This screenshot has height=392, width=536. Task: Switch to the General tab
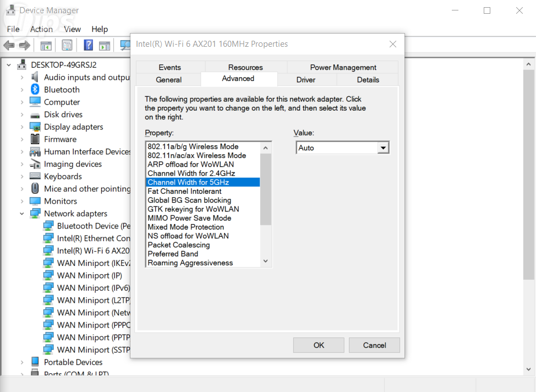[x=168, y=80]
